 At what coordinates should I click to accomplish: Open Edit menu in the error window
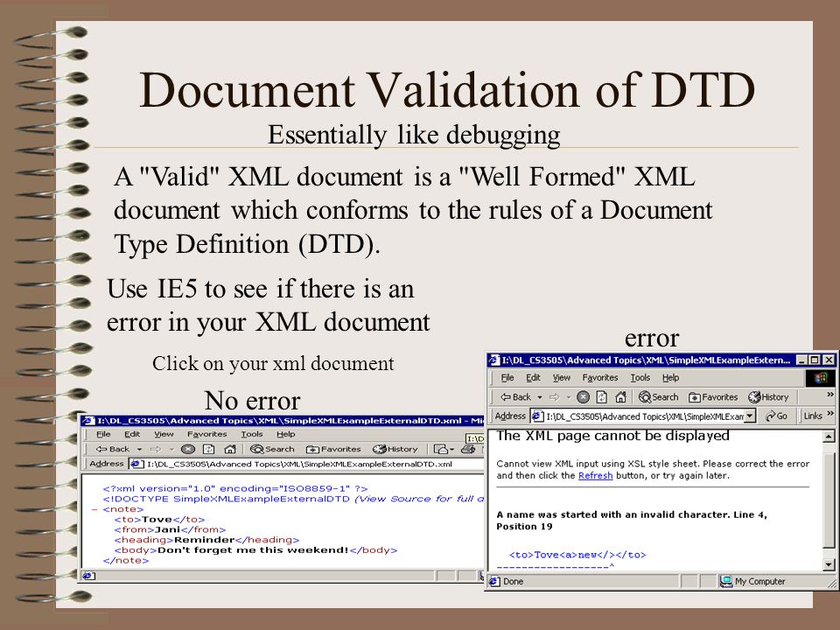click(533, 378)
